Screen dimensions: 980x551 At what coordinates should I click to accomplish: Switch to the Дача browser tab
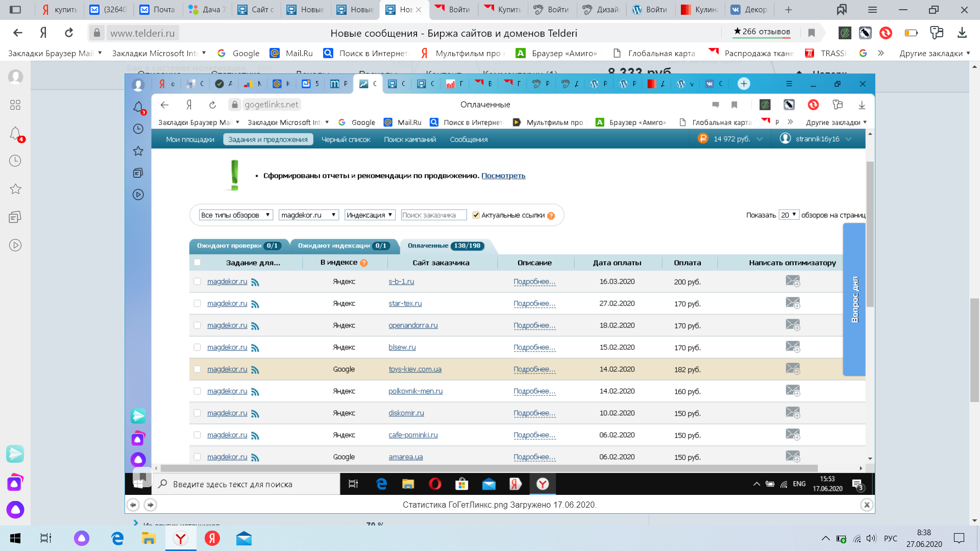(x=206, y=10)
